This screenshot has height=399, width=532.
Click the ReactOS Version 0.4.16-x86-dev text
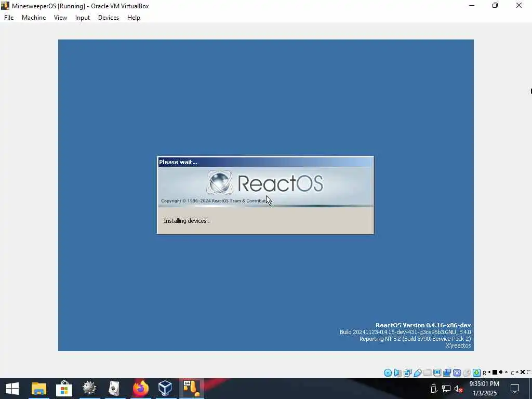(x=423, y=325)
